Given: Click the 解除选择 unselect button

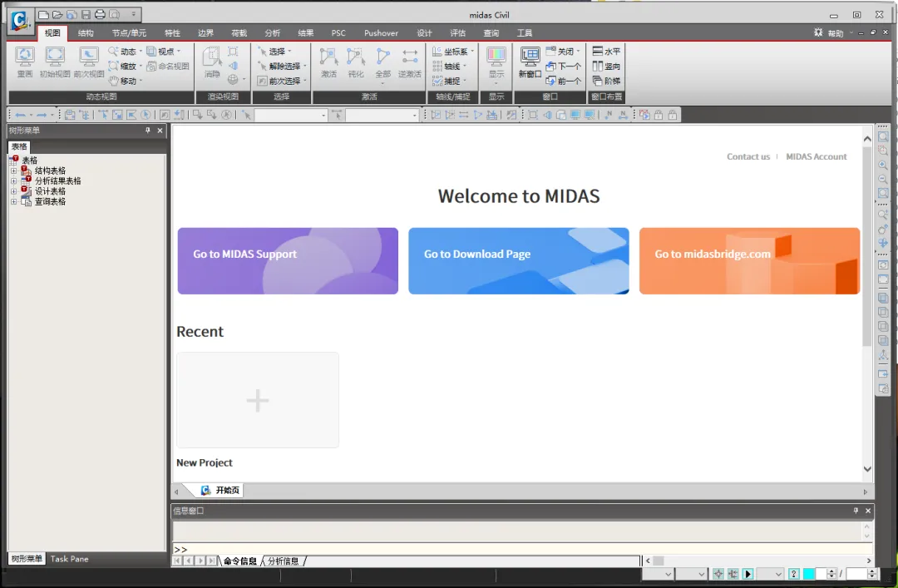Looking at the screenshot, I should 282,66.
